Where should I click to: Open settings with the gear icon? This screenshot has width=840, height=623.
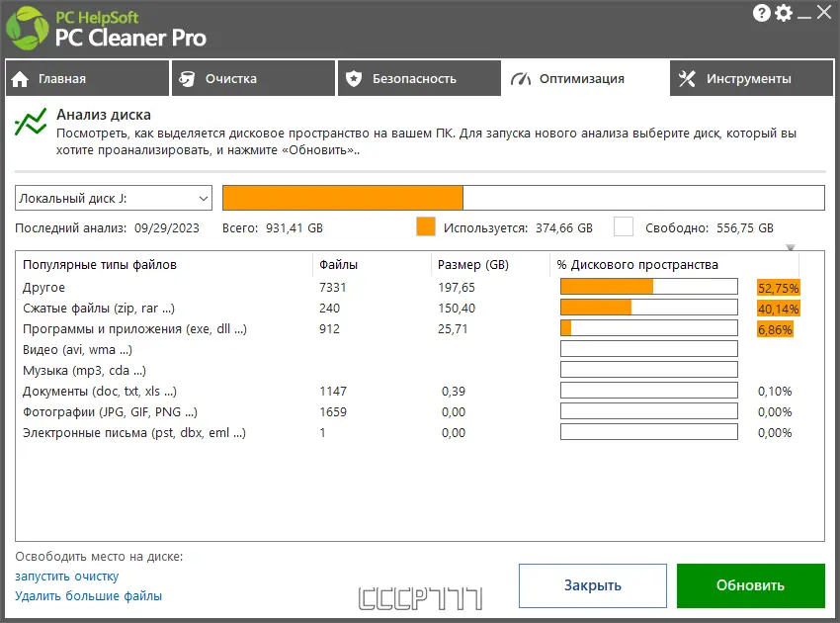tap(782, 13)
